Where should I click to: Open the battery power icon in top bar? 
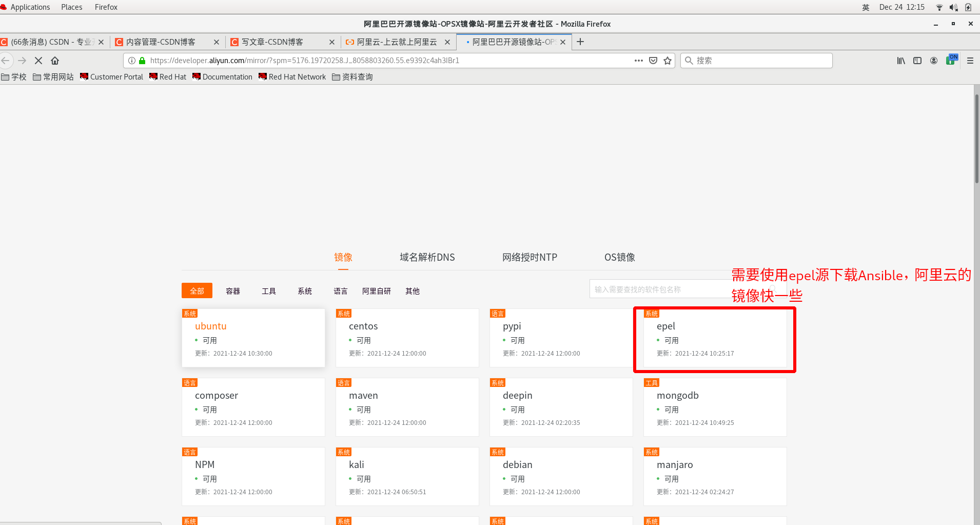tap(968, 7)
